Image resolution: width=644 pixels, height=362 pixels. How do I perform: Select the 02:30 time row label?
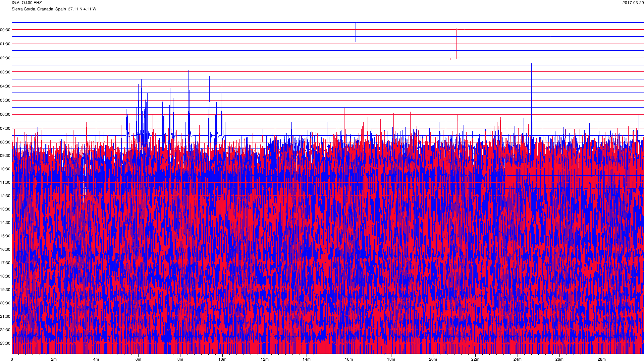[5, 58]
